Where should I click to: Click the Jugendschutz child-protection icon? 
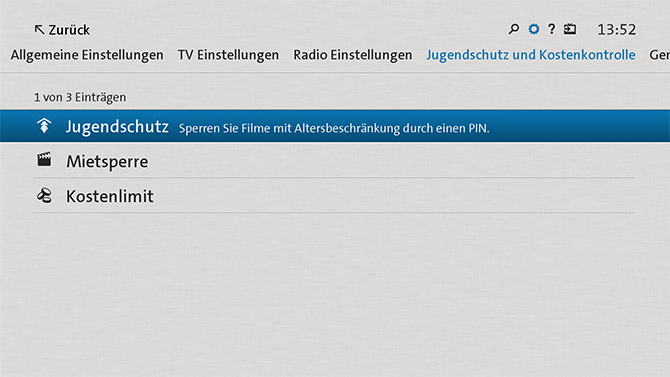click(x=44, y=125)
